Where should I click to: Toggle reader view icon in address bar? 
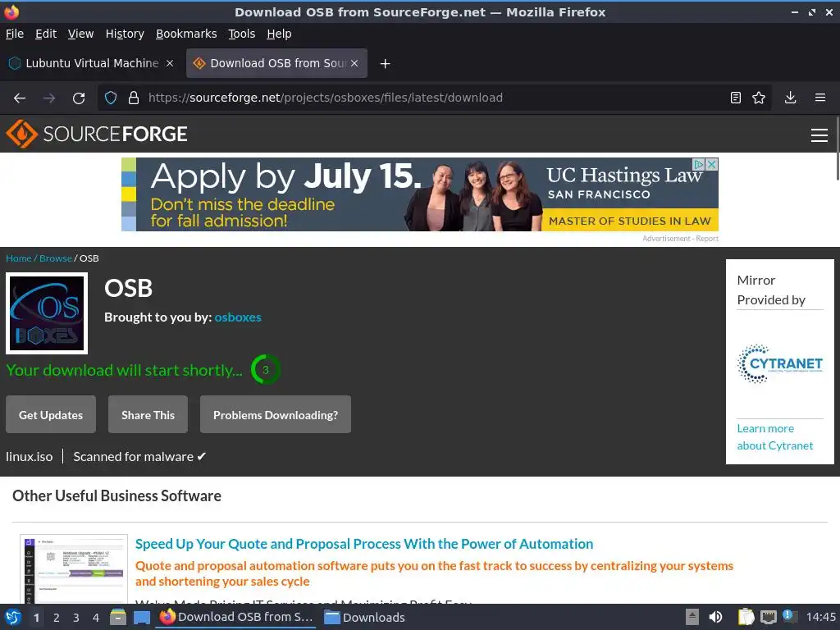coord(736,98)
